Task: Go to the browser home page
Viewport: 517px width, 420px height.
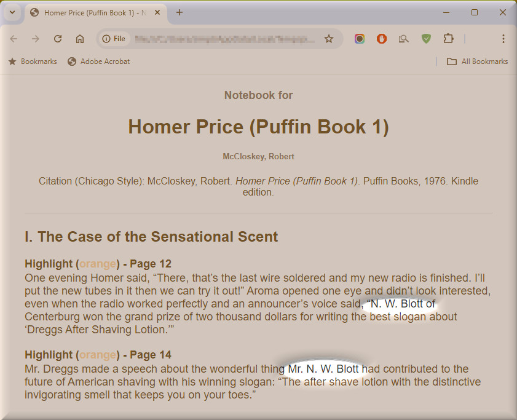Action: point(80,39)
